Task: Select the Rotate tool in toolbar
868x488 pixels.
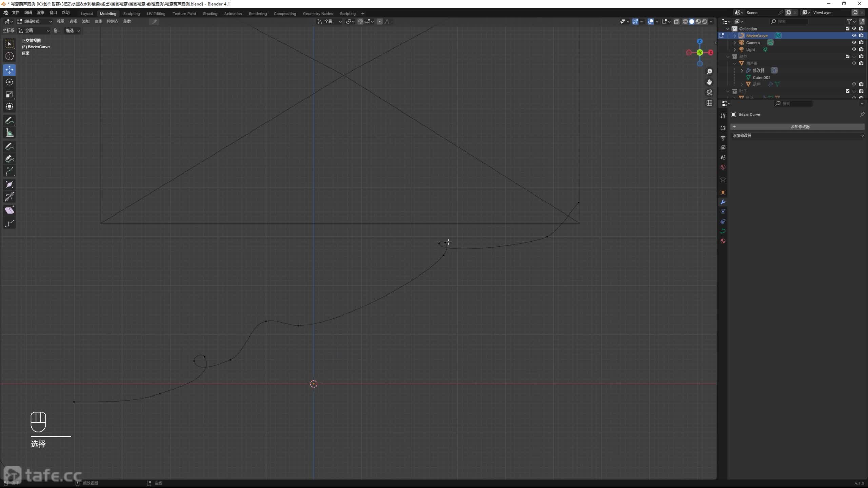Action: [9, 82]
